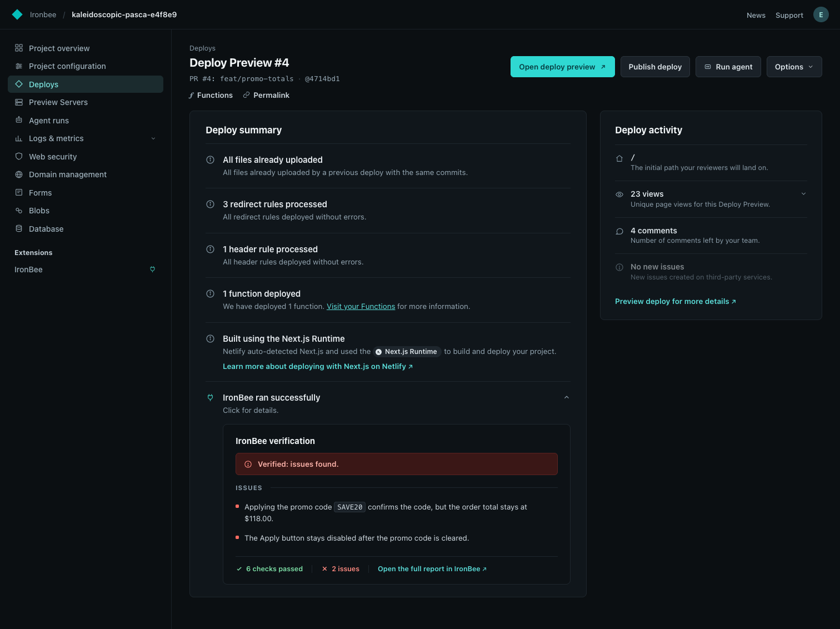Click the News link in header

[756, 15]
